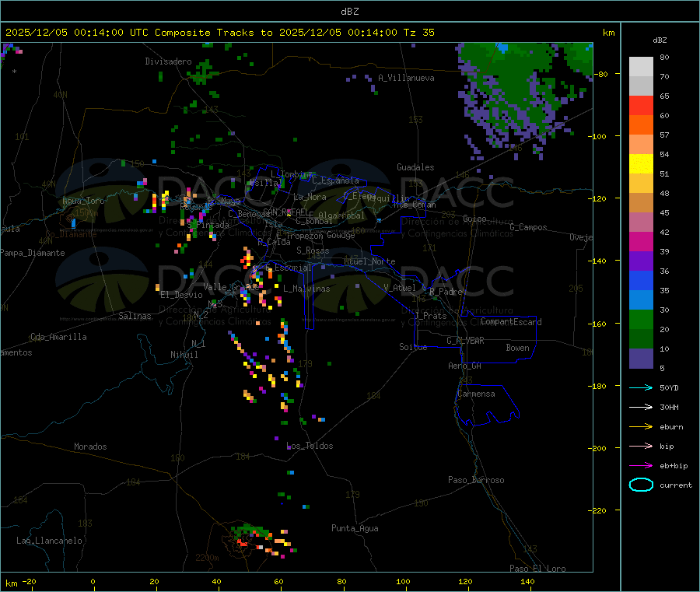The image size is (700, 592).
Task: Select the light gray 80 dBZ swatch
Action: coord(641,67)
